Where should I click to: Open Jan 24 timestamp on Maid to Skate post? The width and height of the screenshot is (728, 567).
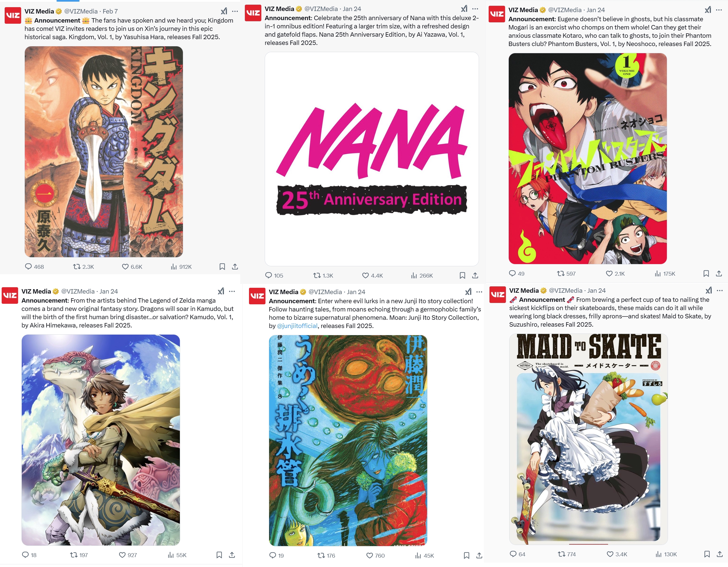596,291
